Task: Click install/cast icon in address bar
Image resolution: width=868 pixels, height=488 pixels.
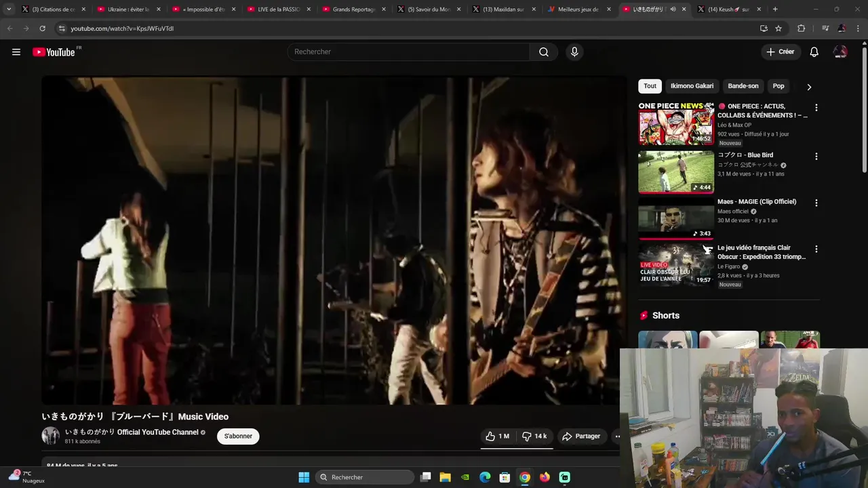Action: click(x=764, y=28)
